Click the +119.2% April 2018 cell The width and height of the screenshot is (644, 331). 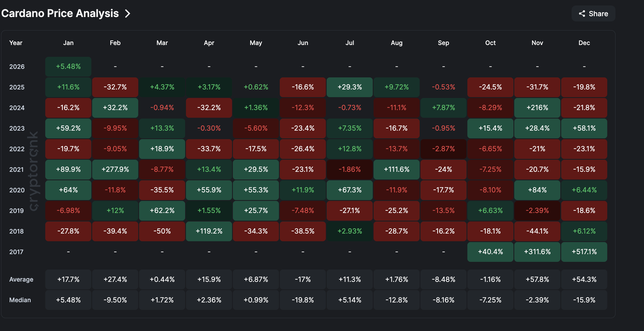(209, 231)
